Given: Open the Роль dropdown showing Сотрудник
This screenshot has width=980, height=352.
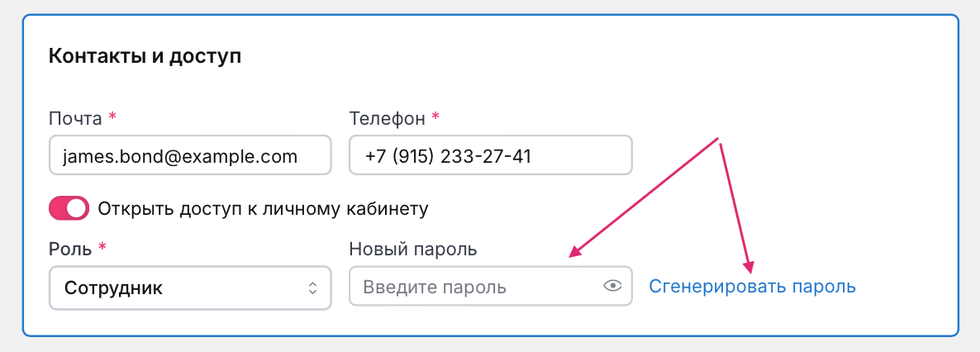Looking at the screenshot, I should pos(190,288).
